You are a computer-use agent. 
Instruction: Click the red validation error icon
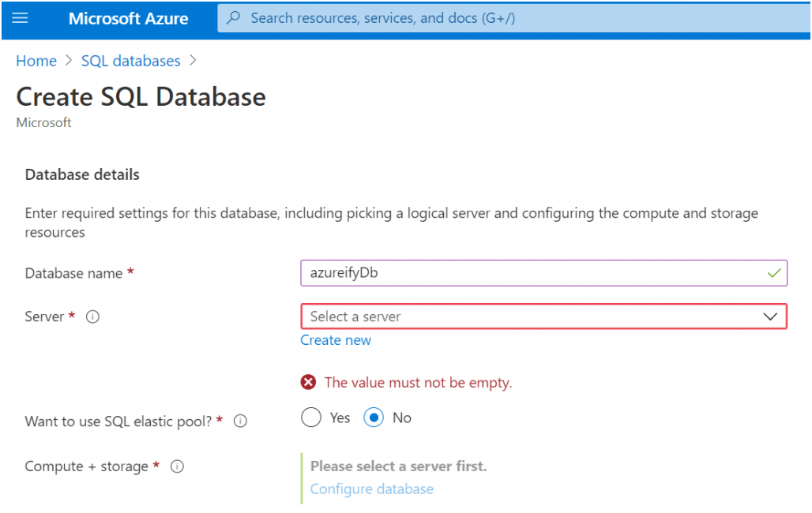[x=309, y=383]
